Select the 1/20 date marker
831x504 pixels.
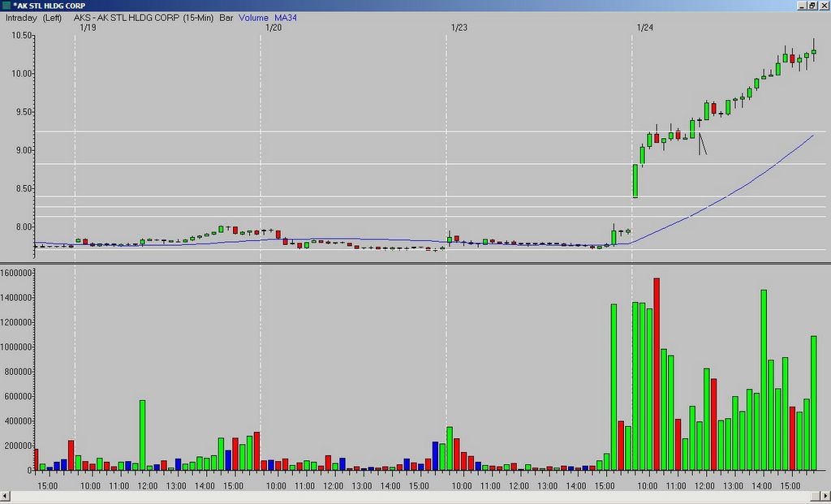pyautogui.click(x=273, y=28)
